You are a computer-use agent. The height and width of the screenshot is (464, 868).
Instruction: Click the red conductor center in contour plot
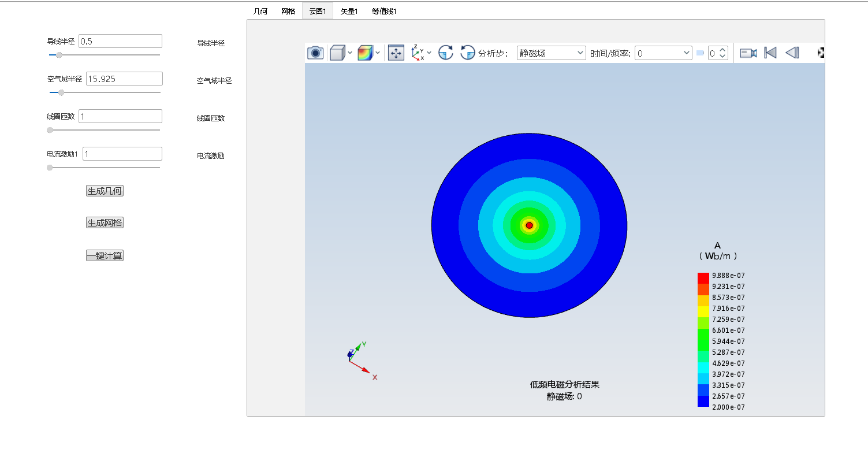(x=529, y=225)
